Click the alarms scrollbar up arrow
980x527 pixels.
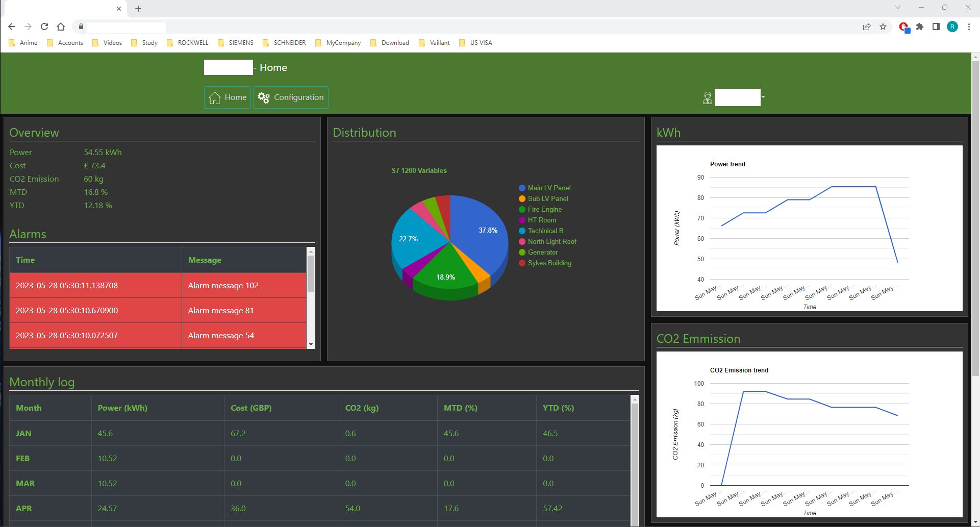point(311,252)
